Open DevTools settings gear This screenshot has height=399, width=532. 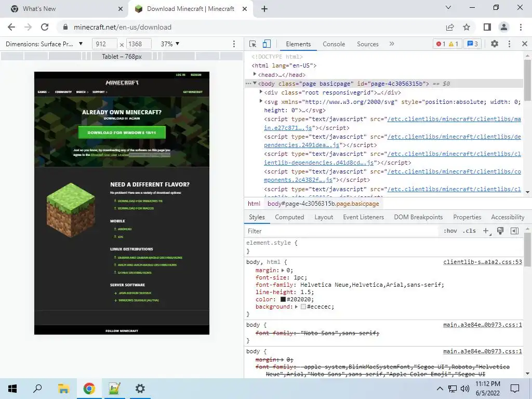[495, 44]
